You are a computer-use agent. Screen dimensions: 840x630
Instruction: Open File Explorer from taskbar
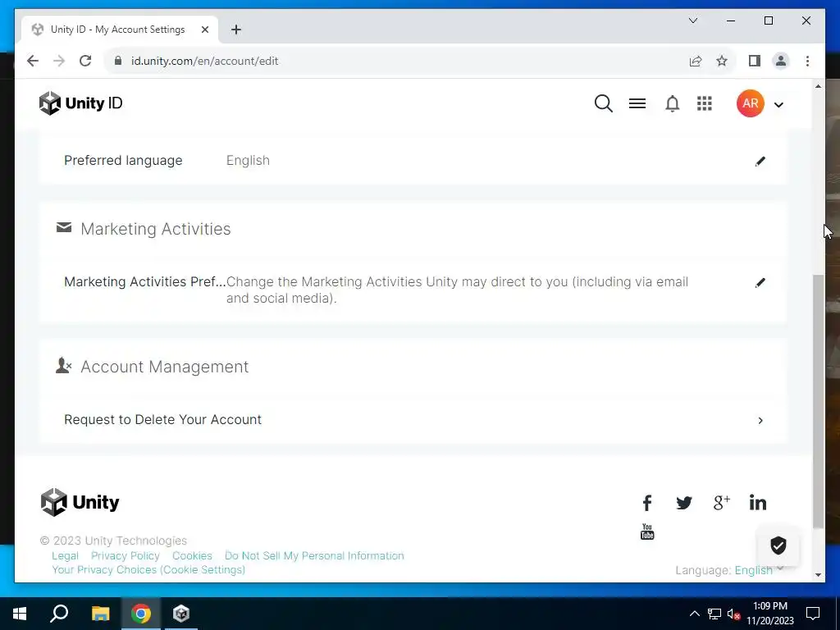coord(100,614)
